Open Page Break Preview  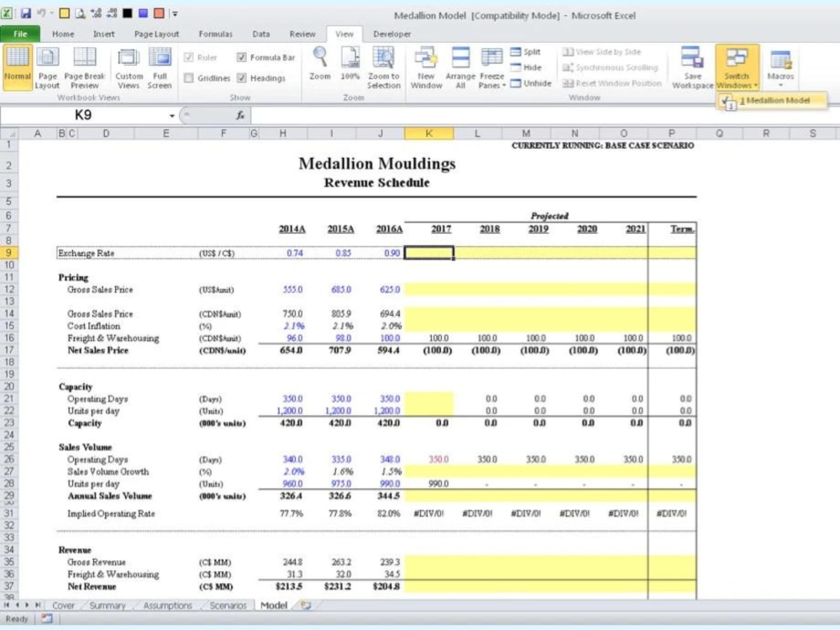85,66
